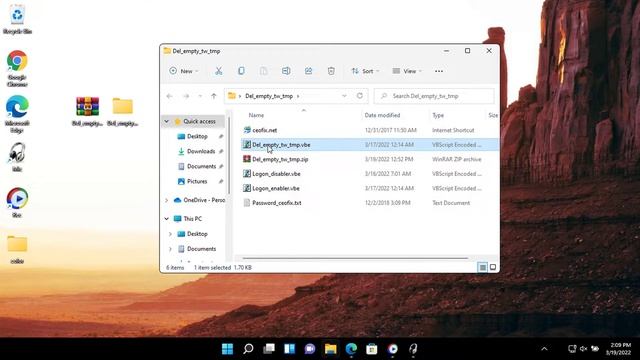Viewport: 640px width, 360px height.
Task: Refresh the current folder view
Action: point(360,96)
